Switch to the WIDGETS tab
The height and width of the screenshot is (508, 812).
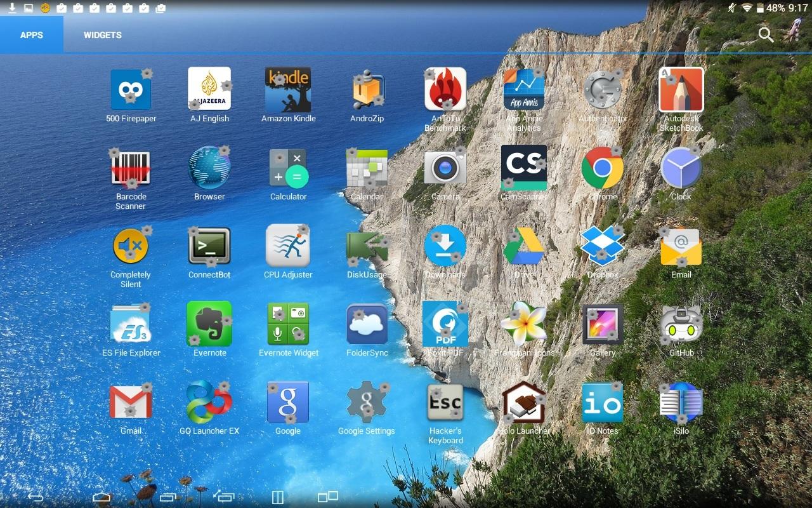pyautogui.click(x=103, y=35)
